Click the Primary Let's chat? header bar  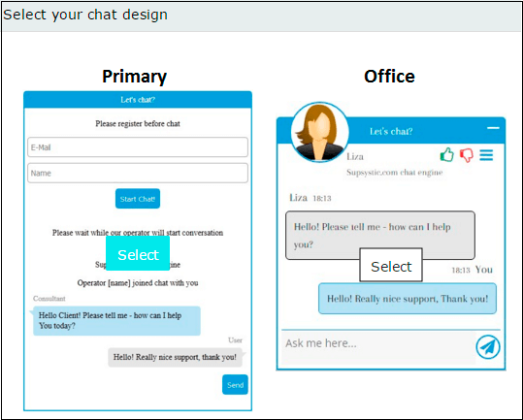[138, 100]
